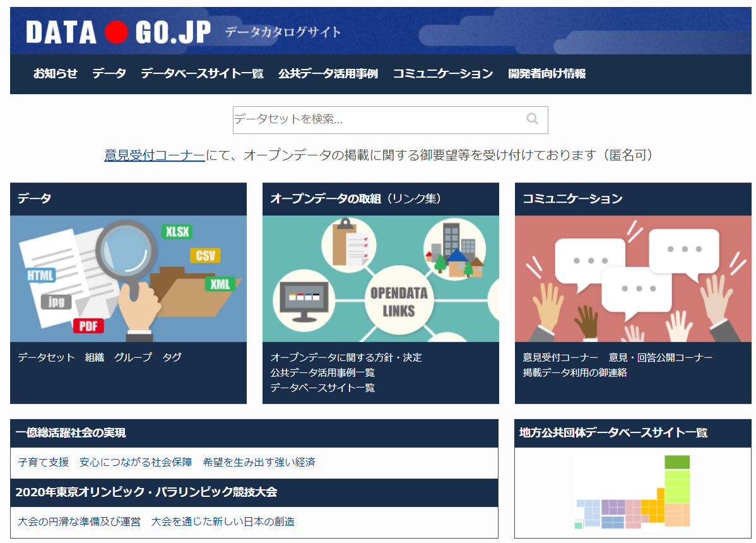Click the green Hokkaido block on map

[x=677, y=462]
